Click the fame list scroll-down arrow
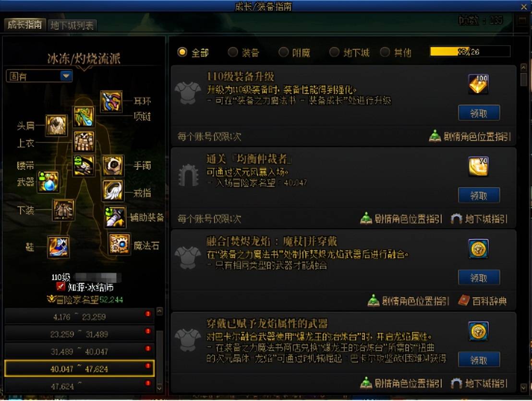 click(x=159, y=387)
